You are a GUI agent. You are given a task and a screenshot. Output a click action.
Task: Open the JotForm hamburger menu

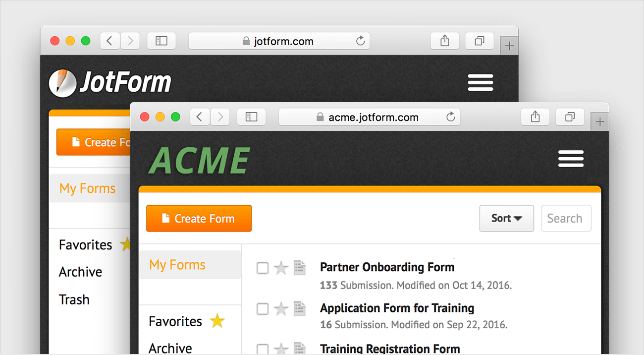coord(481,82)
